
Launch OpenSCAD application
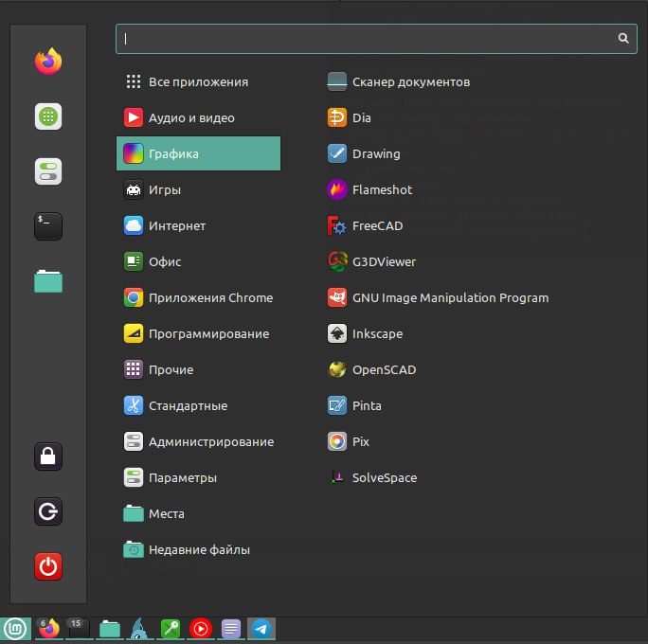[371, 369]
